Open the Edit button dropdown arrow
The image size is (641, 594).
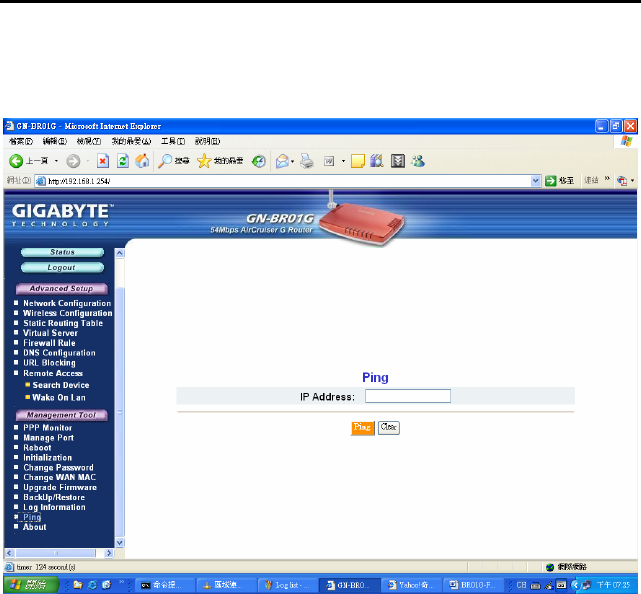(x=343, y=161)
